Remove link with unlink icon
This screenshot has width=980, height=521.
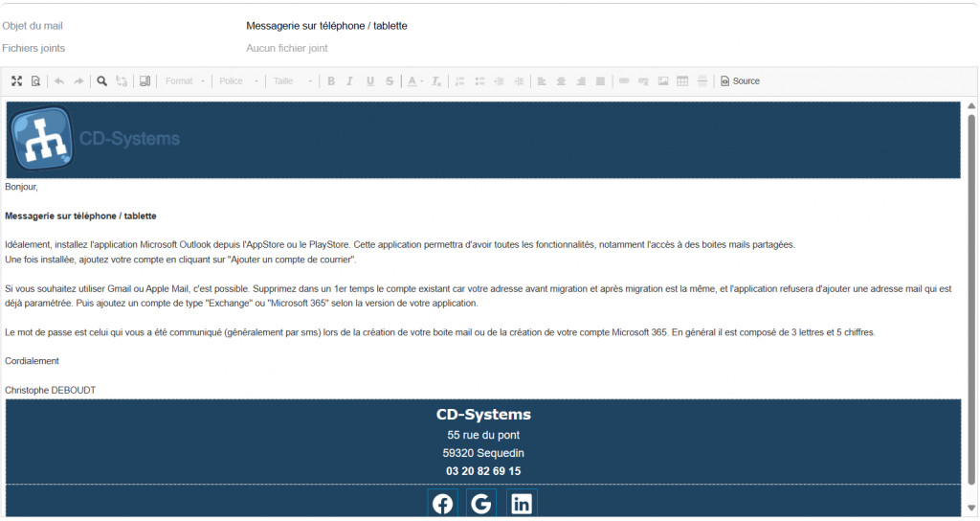tap(643, 81)
